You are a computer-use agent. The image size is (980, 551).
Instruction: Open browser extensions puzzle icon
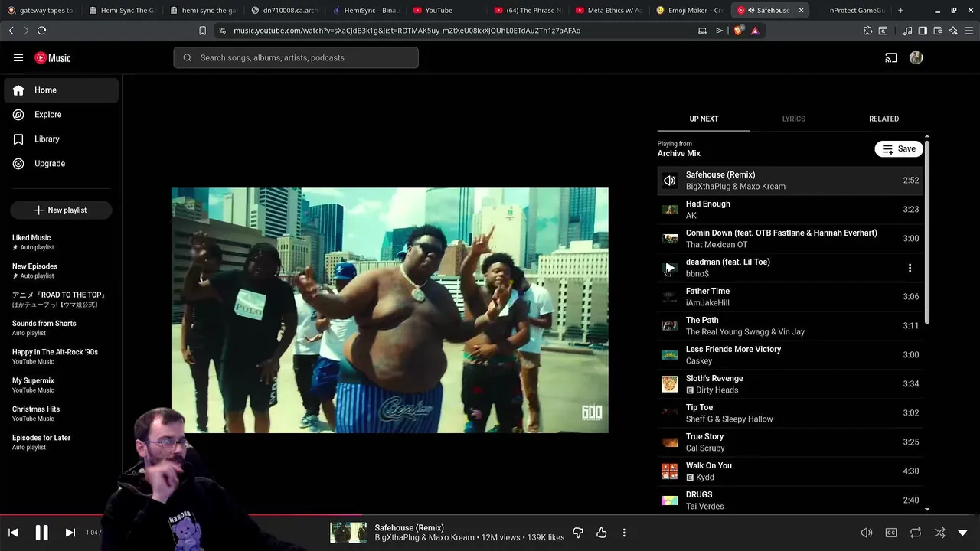click(x=867, y=31)
